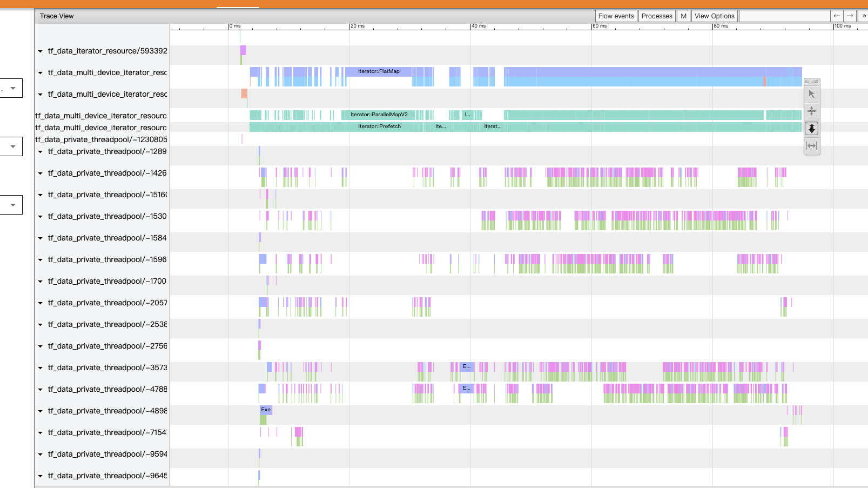Click the 60 ms ruler marker
This screenshot has width=868, height=488.
599,26
